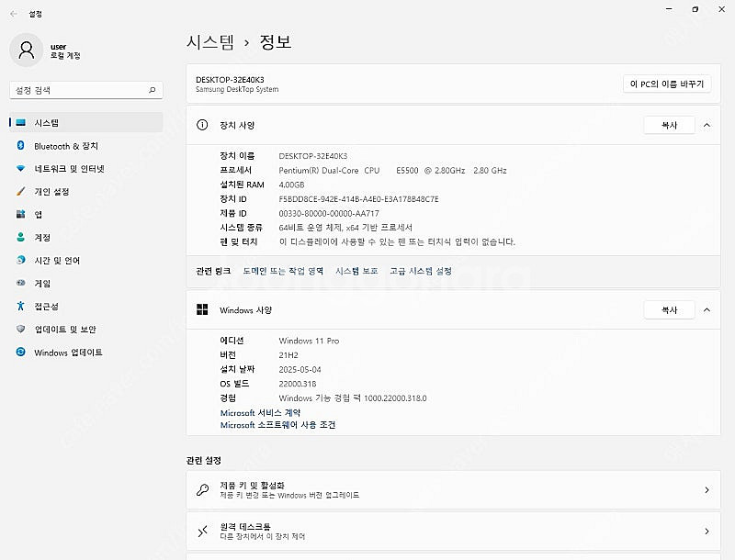Collapse the Windows 사양 section chevron
The width and height of the screenshot is (735, 560).
[x=707, y=309]
